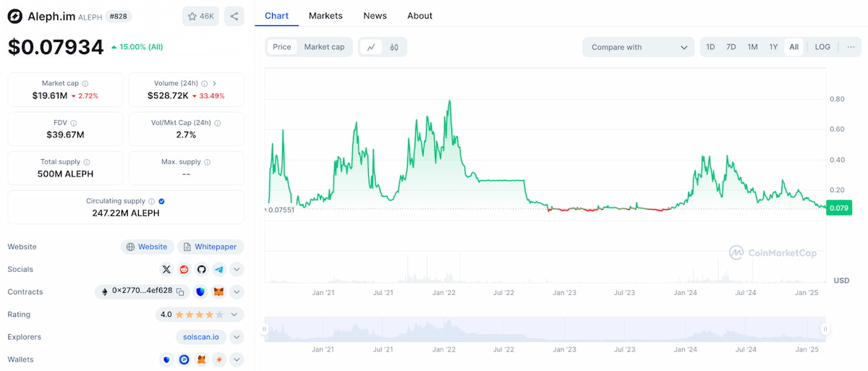
Task: Click the 500M ALEPH total supply value
Action: (x=66, y=174)
